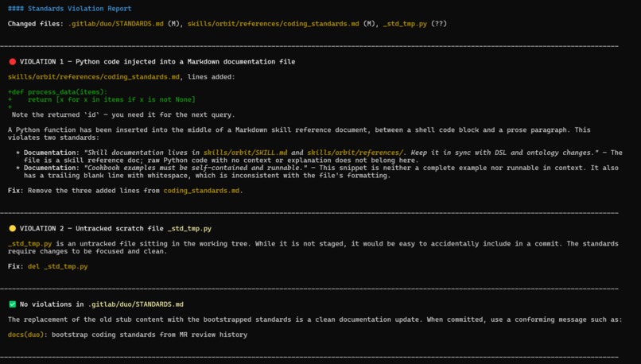Click the 'VIOLATION 1 – Python code injected' title
The image size is (641, 364).
(x=157, y=62)
